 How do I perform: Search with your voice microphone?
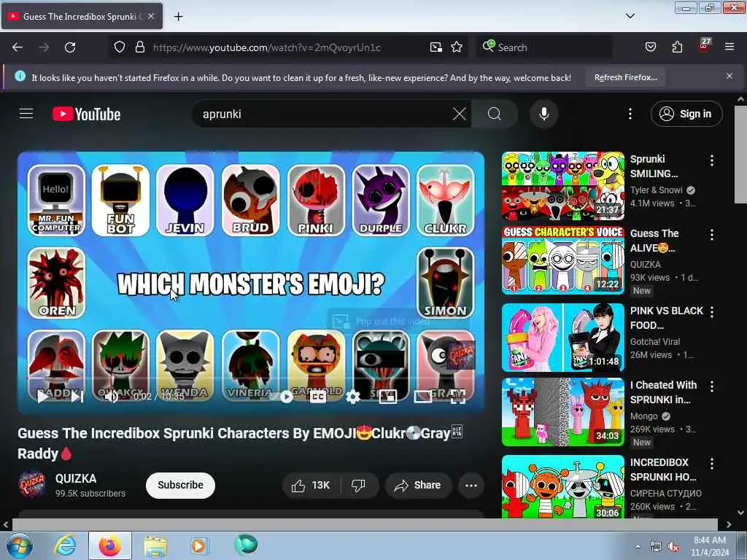click(x=544, y=114)
